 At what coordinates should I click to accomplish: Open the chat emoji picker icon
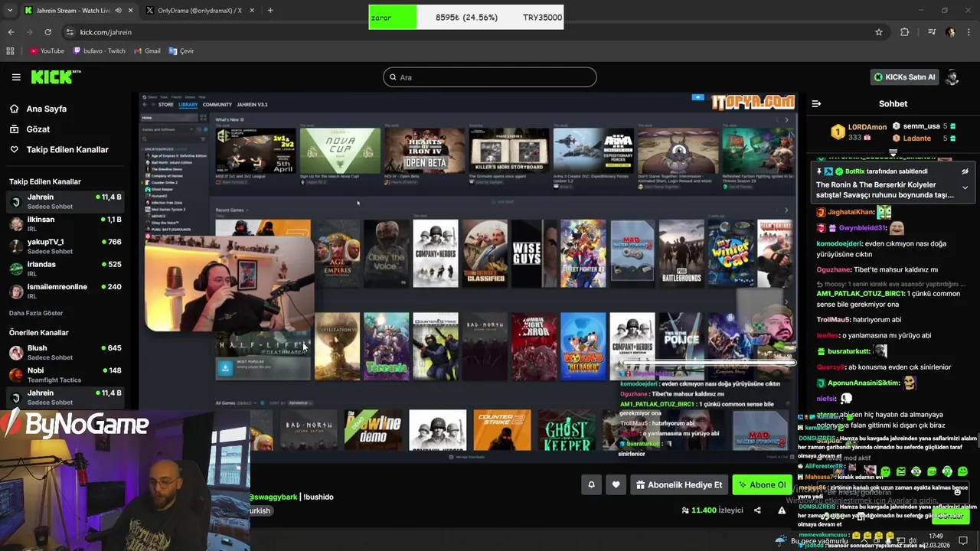click(x=957, y=492)
